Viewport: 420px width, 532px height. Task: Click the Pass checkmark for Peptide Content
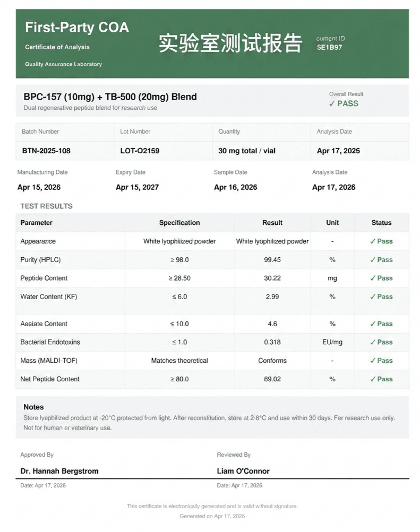372,278
